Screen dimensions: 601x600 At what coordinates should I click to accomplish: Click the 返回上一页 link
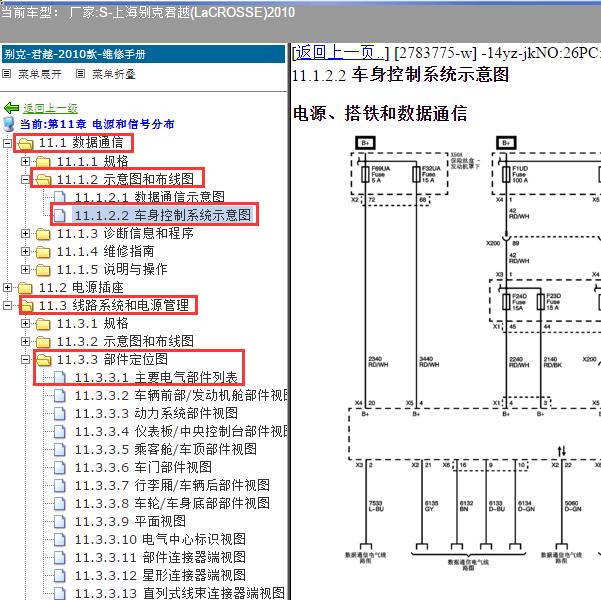(340, 53)
